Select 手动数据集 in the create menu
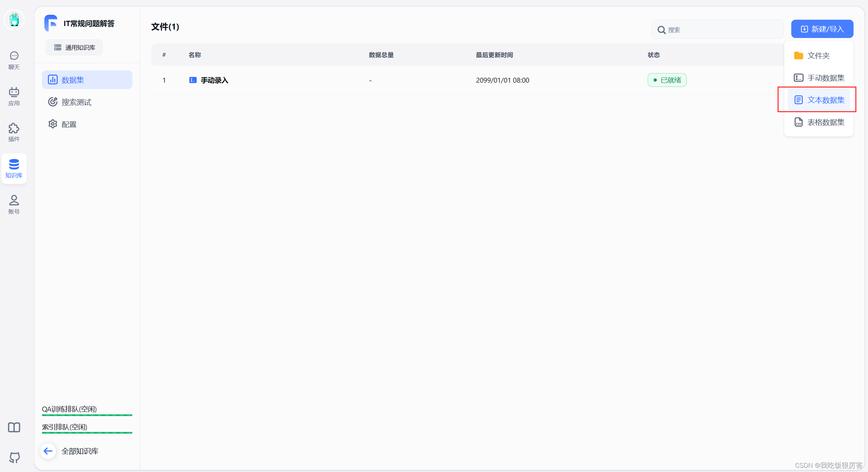The image size is (868, 472). (x=819, y=78)
